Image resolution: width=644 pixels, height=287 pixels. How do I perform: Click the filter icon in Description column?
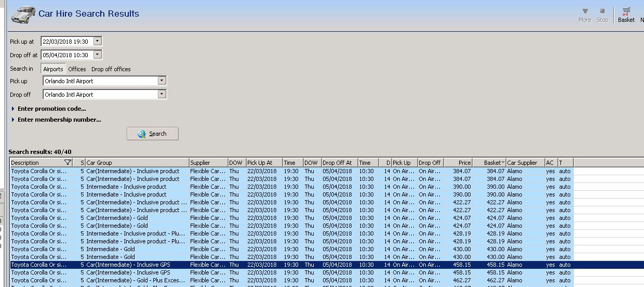point(68,163)
